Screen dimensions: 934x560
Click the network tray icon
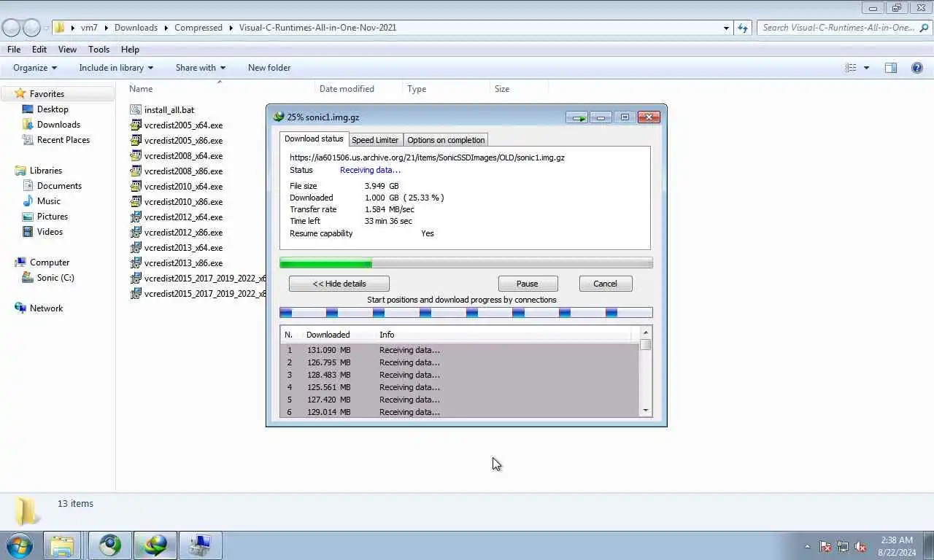click(843, 546)
